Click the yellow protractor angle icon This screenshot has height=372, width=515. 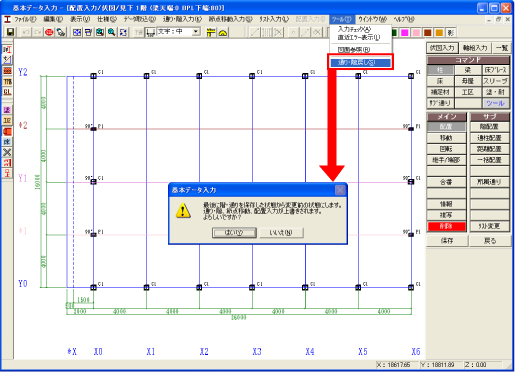click(223, 32)
